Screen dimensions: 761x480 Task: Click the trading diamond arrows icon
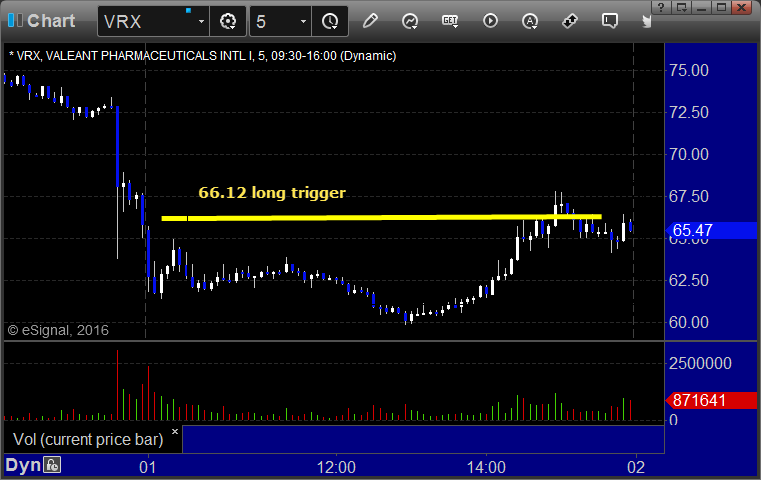(x=570, y=21)
